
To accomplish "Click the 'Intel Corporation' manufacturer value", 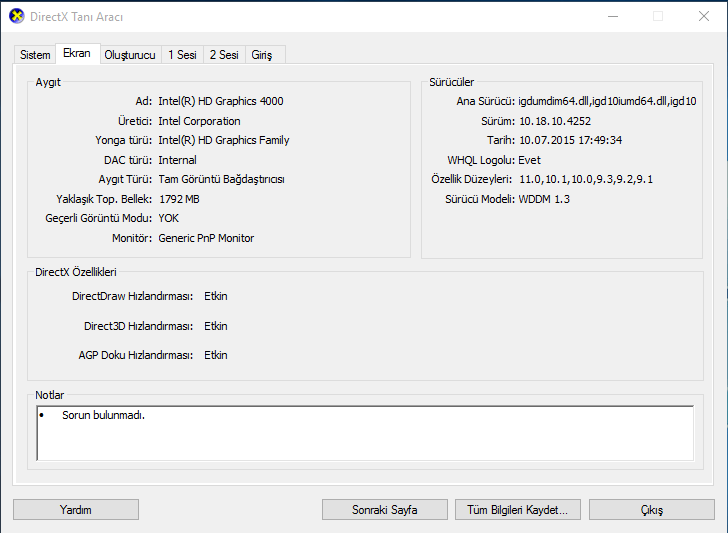I will tap(199, 121).
